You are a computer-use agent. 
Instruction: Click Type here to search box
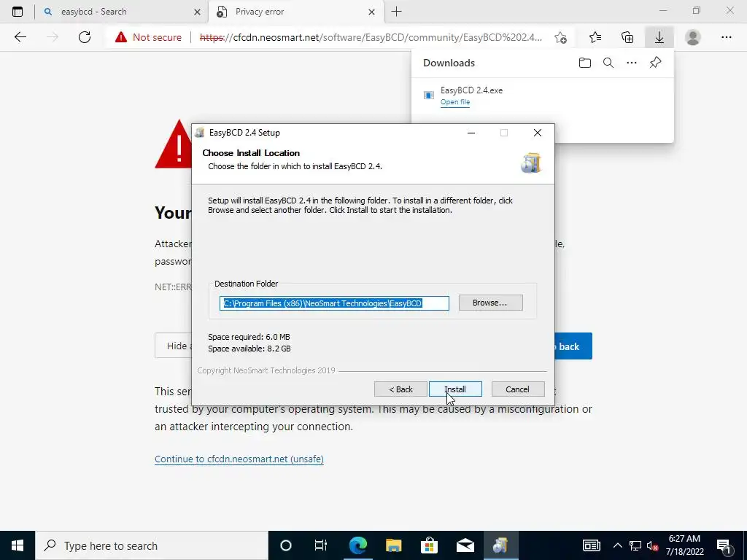[x=152, y=545]
